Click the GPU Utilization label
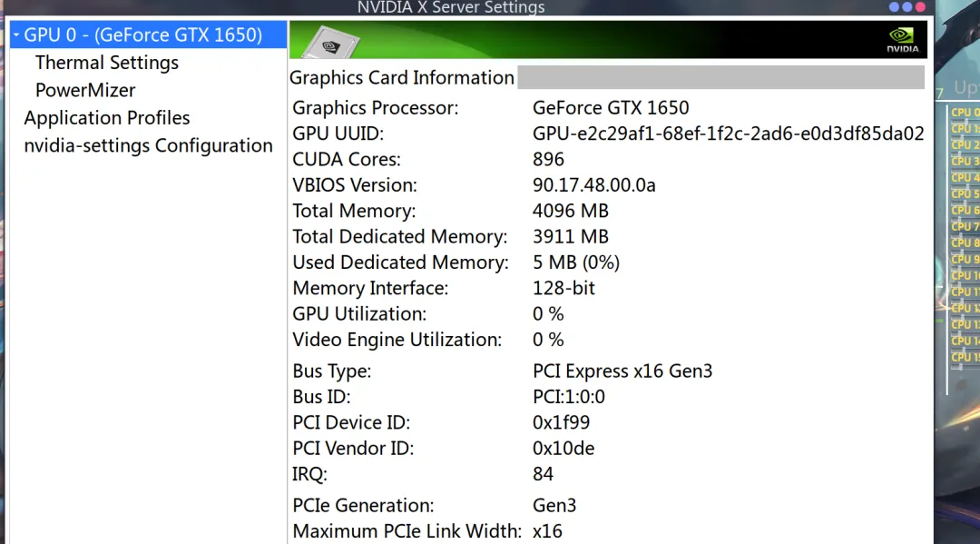980x544 pixels. [x=359, y=313]
